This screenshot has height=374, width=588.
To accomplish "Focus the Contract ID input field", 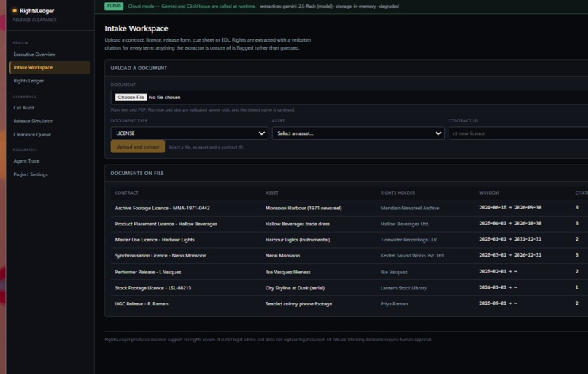I will click(x=518, y=133).
